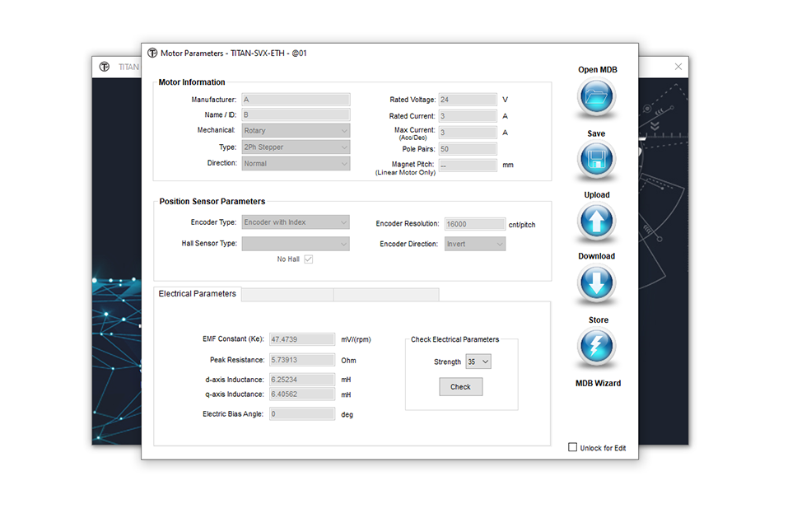797x532 pixels.
Task: Click the Store lightning bolt icon
Action: coord(596,348)
